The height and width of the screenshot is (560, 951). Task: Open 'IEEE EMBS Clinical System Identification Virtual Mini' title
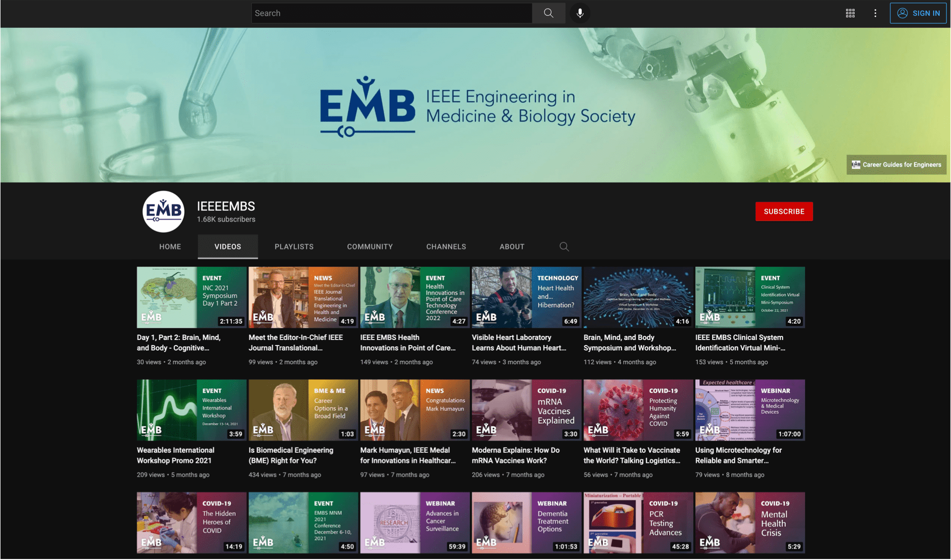click(x=740, y=343)
